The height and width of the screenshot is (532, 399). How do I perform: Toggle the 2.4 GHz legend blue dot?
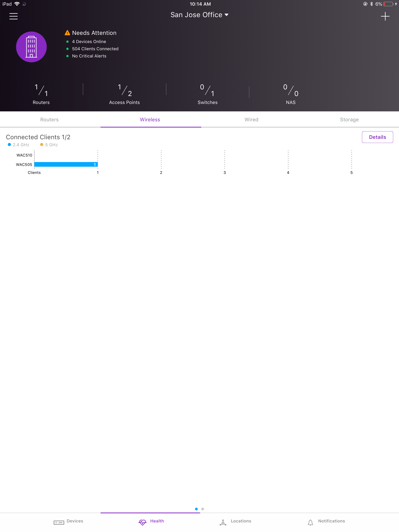9,144
